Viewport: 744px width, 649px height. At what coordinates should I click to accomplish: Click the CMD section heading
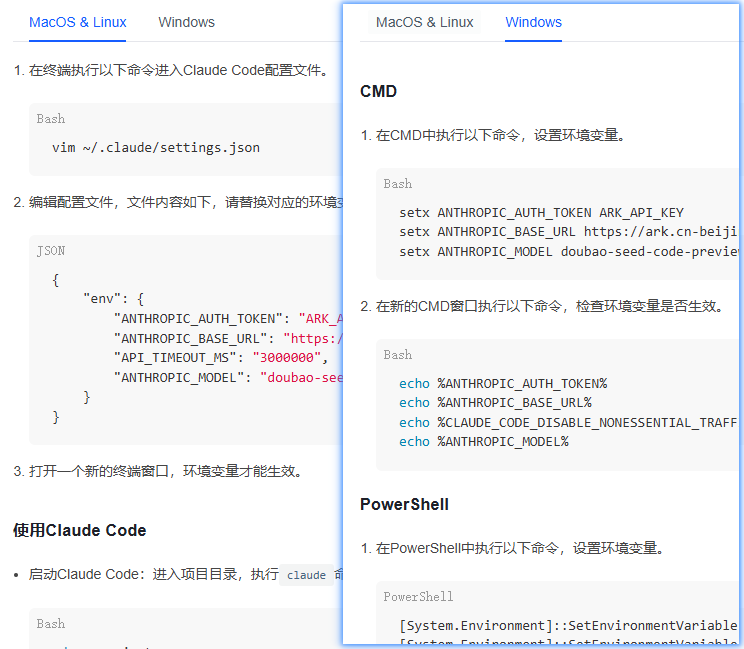(378, 91)
